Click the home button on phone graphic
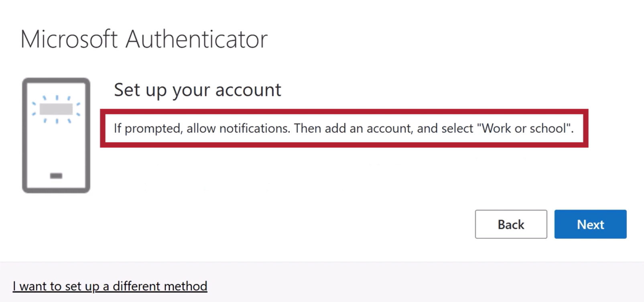Screen dimensions: 644x302 click(x=56, y=175)
